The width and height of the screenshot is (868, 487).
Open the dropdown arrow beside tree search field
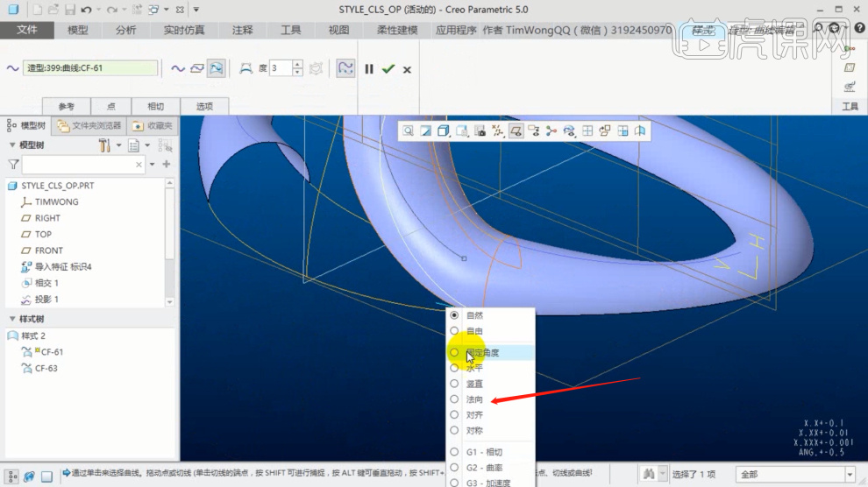coord(153,164)
